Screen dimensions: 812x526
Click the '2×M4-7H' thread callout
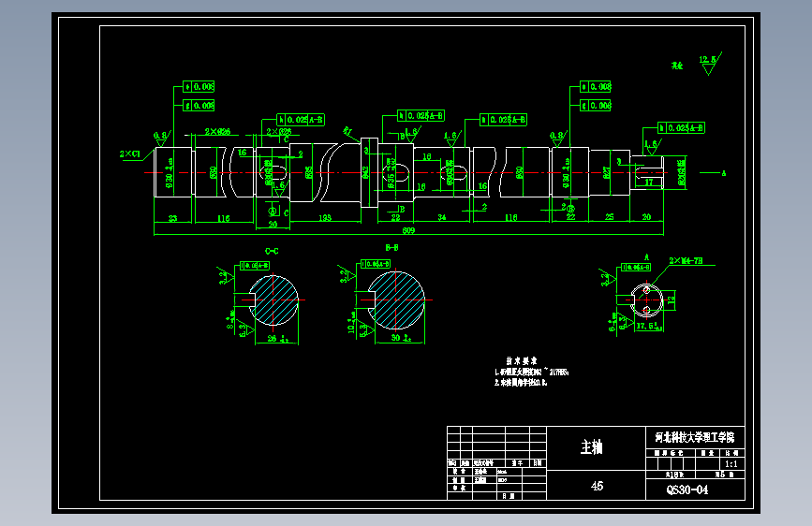(686, 261)
